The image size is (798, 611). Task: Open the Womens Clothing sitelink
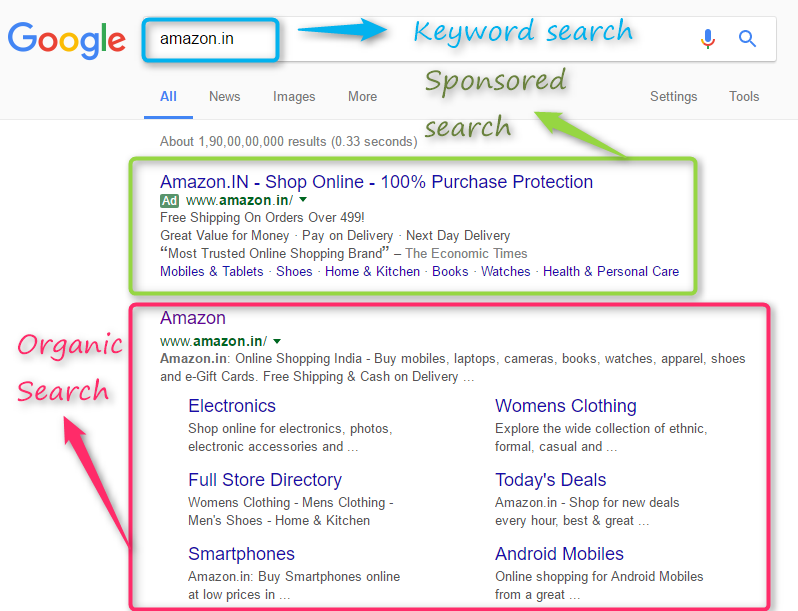pos(565,406)
